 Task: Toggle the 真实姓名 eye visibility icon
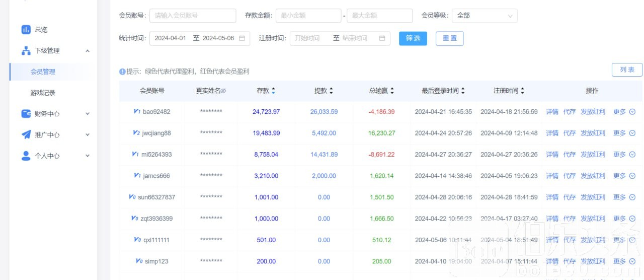coord(223,91)
